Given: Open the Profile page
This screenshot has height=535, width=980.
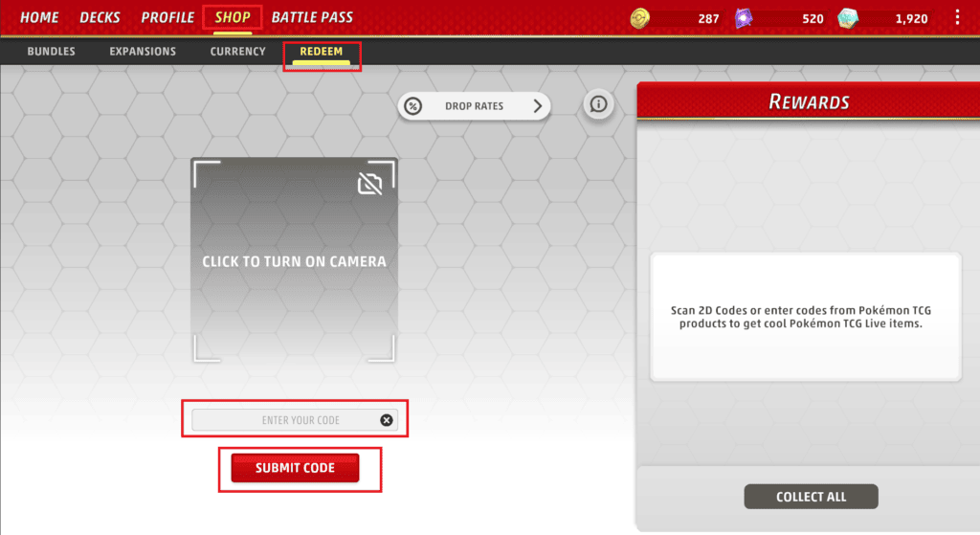Looking at the screenshot, I should coord(167,17).
